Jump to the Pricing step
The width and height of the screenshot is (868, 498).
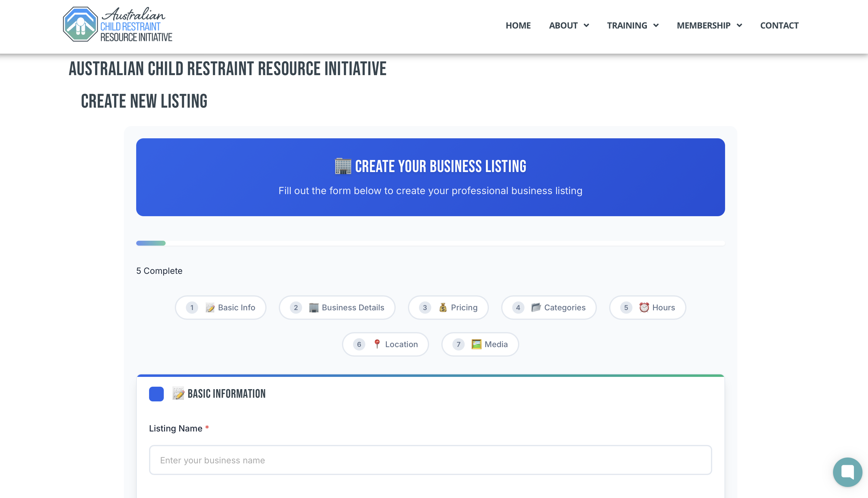click(x=448, y=308)
